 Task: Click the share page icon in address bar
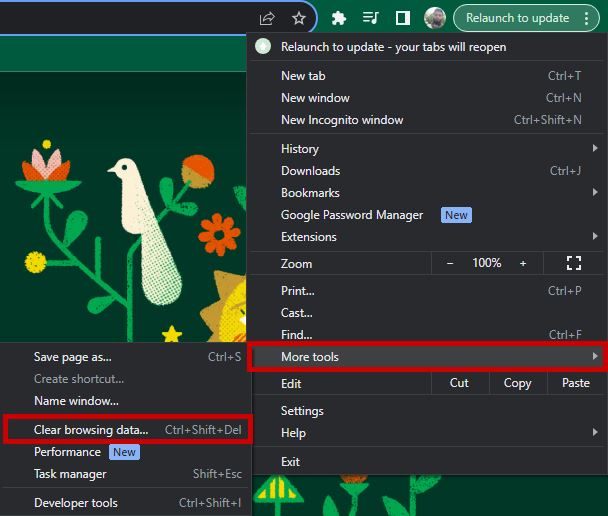[x=267, y=18]
